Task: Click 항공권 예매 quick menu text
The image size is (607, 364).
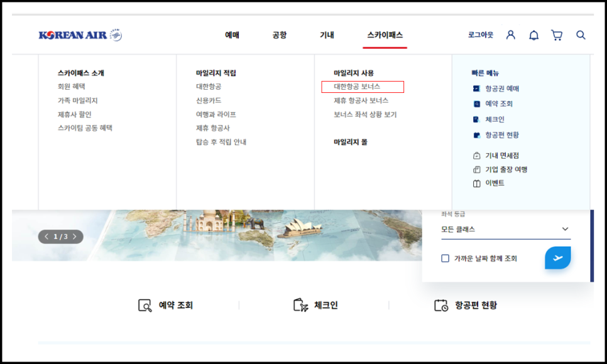Action: coord(502,88)
